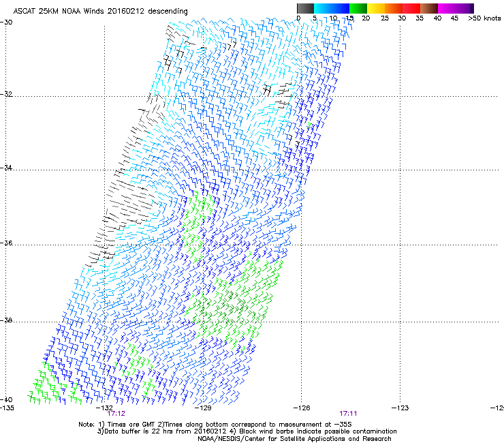Click the brown 35-40 knots legend segment
This screenshot has width=504, height=443.
tap(429, 8)
